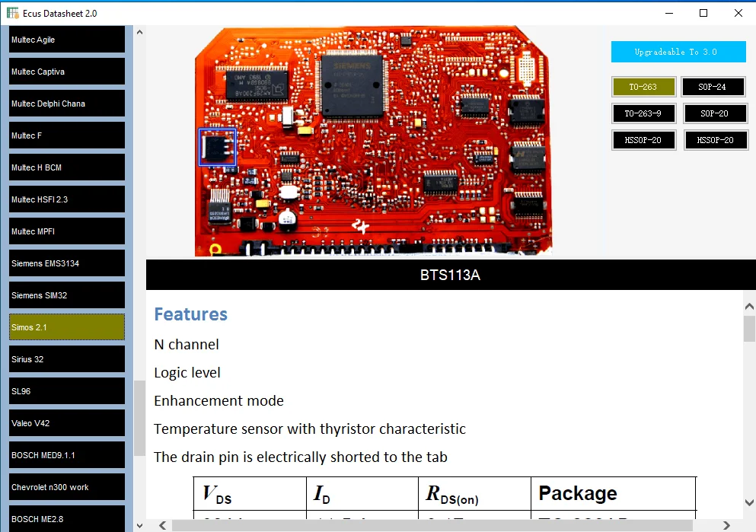Click the datasheet vertical scrollbar thumb
This screenshot has height=532, width=756.
pyautogui.click(x=749, y=329)
